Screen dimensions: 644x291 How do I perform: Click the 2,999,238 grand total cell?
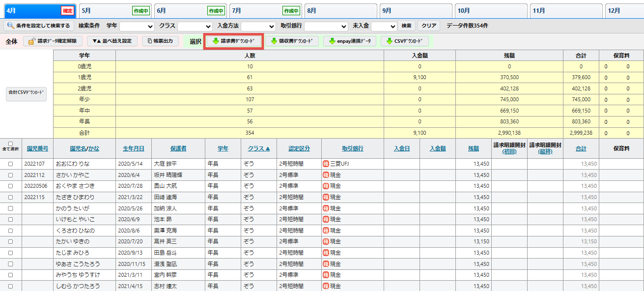[x=580, y=133]
